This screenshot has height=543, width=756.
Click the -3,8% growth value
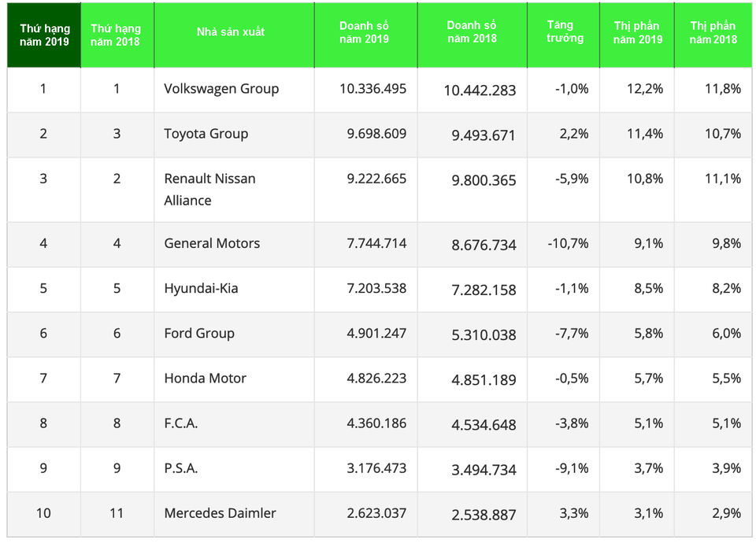[x=572, y=423]
